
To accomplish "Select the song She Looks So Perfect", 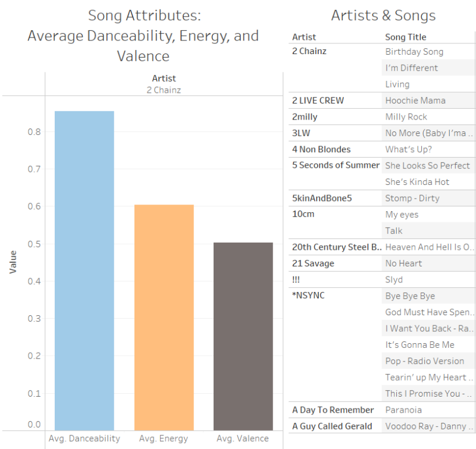I will [x=427, y=165].
